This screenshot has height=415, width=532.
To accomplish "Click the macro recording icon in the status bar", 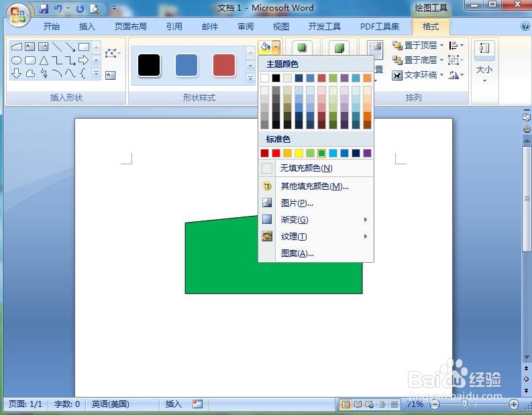I will click(x=197, y=404).
